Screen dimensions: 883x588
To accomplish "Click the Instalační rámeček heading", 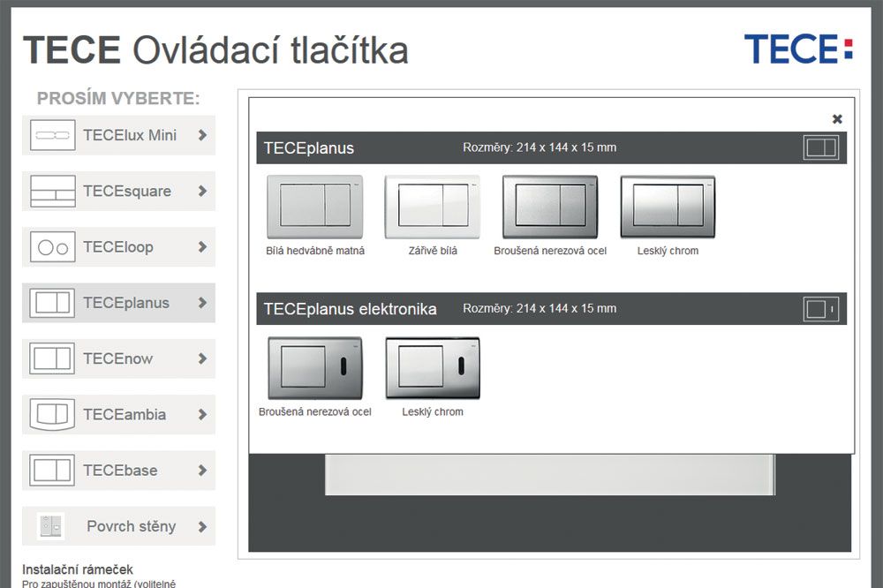I will 77,569.
